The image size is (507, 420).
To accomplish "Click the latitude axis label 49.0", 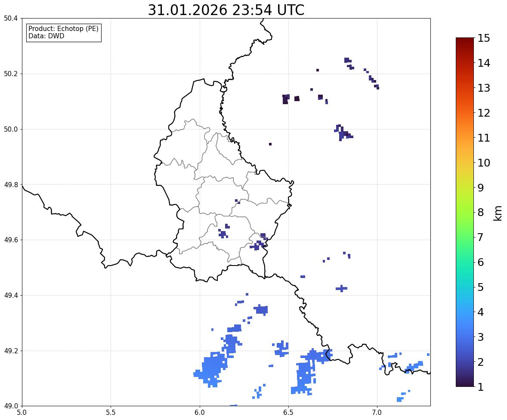I will 11,406.
